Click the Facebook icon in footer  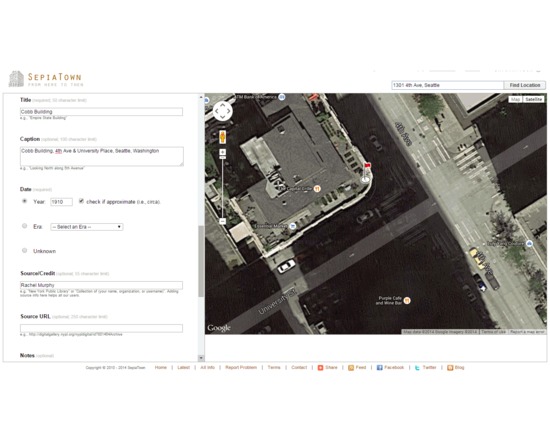[380, 368]
